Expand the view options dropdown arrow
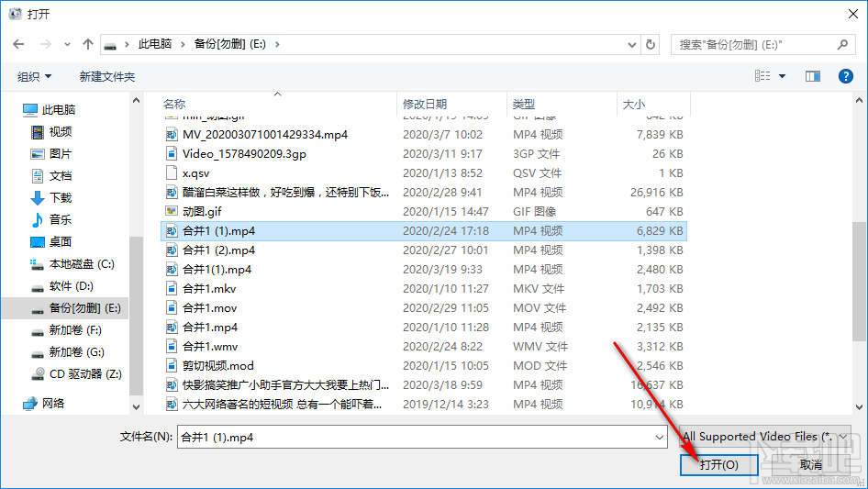 tap(782, 76)
